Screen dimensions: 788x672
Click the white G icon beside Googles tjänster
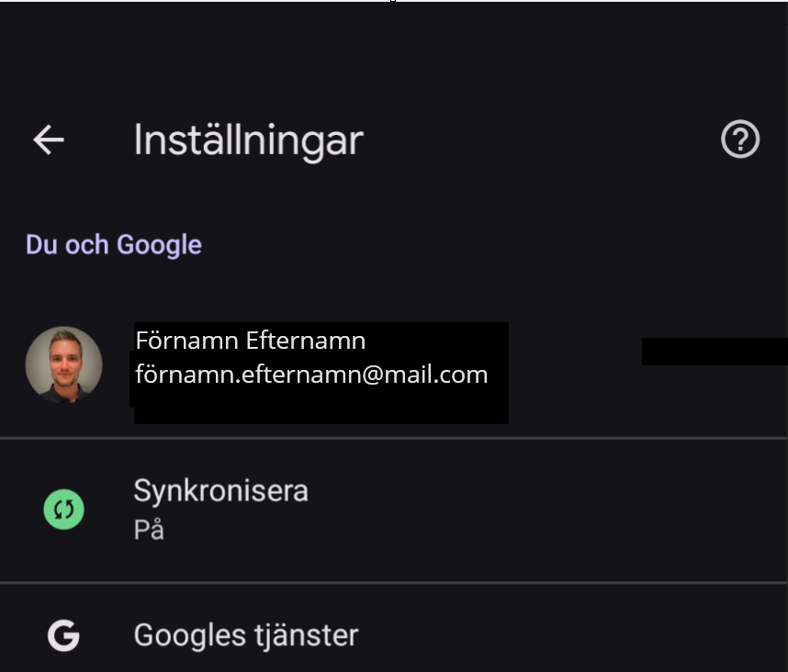coord(63,635)
